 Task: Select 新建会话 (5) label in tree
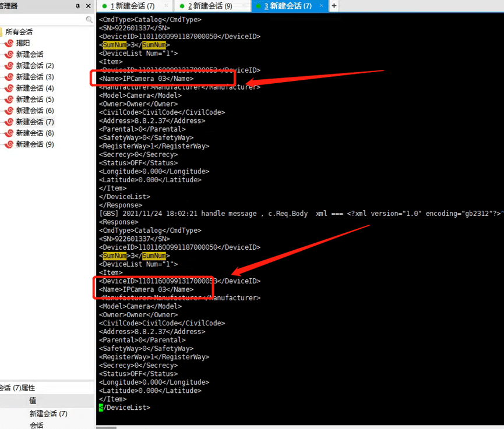[35, 99]
